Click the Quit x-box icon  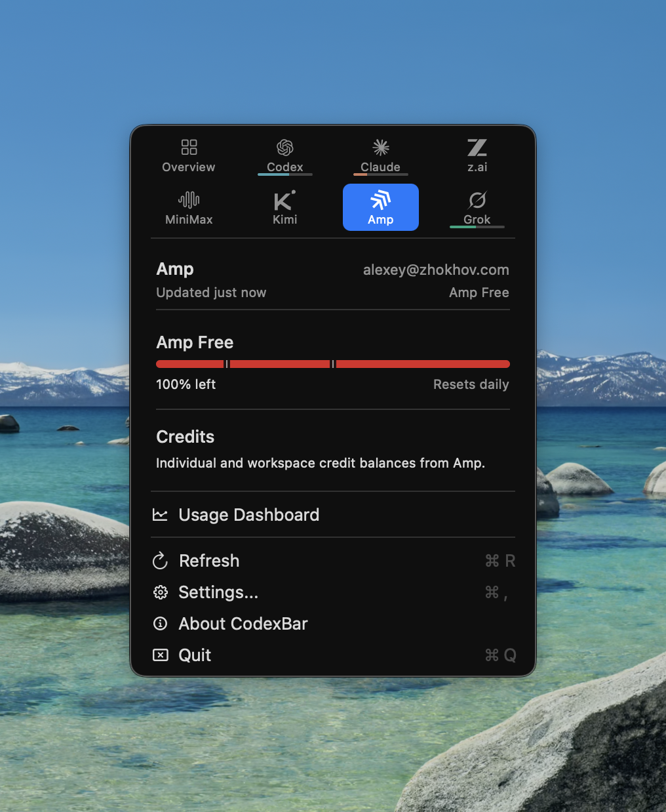click(160, 655)
